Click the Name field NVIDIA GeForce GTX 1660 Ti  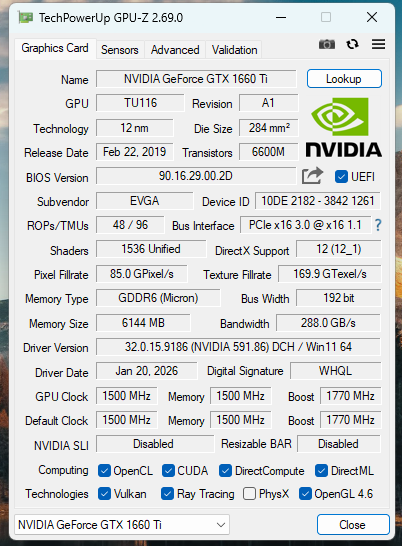pos(196,79)
